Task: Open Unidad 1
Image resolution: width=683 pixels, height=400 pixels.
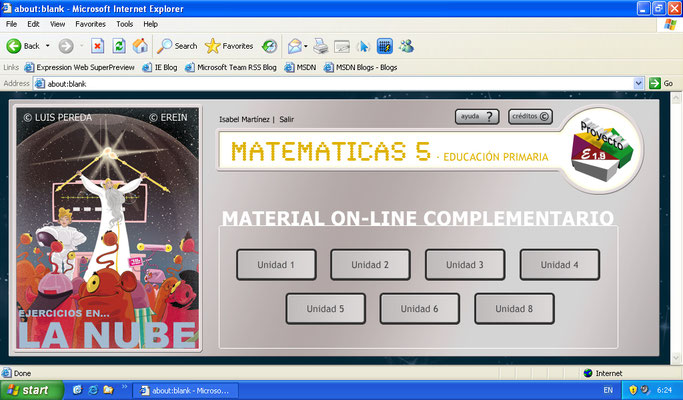Action: (276, 264)
